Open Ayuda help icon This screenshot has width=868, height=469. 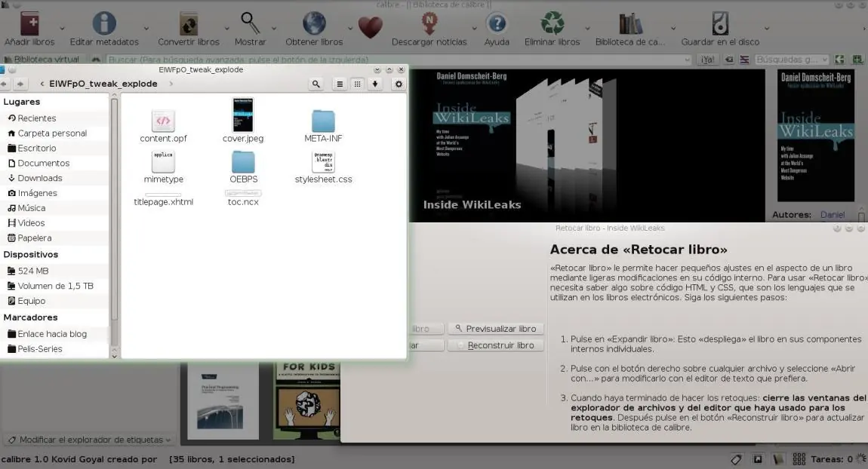tap(497, 24)
